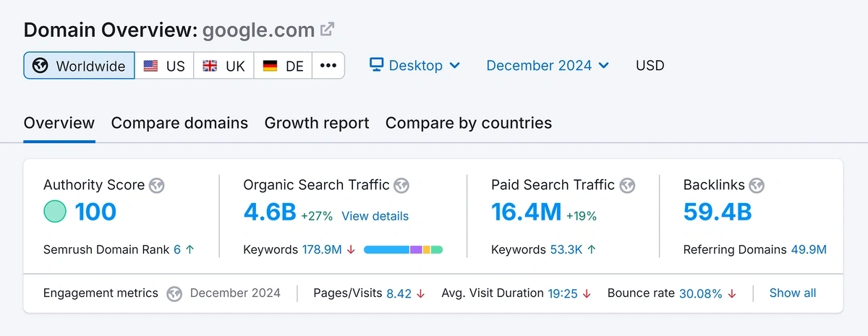Switch to Compare domains tab
868x336 pixels.
[x=179, y=123]
